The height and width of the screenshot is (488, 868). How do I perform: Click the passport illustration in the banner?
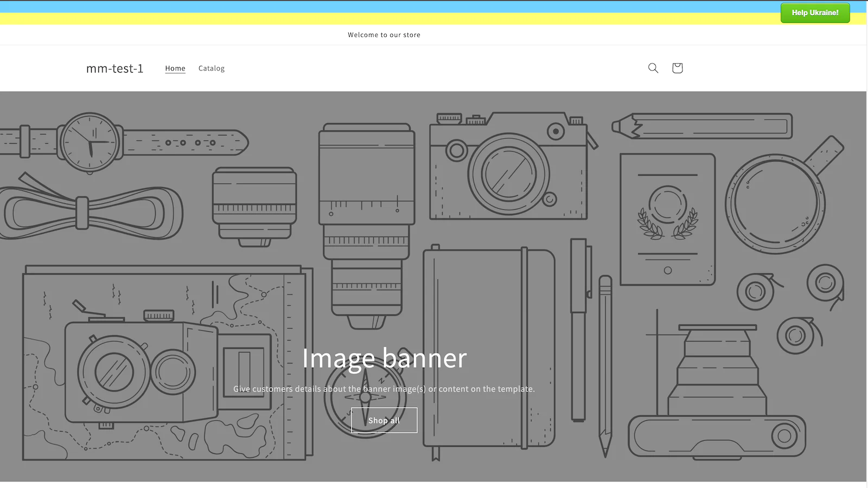point(667,220)
